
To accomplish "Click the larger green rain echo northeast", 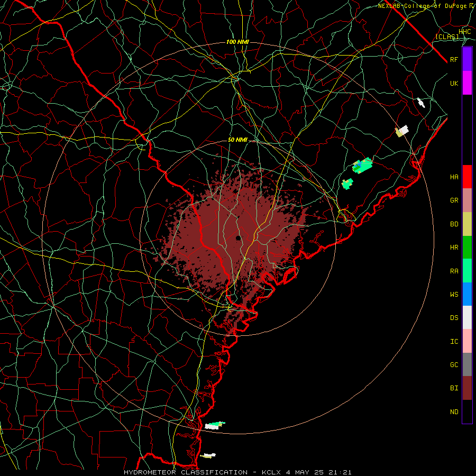I will 362,166.
